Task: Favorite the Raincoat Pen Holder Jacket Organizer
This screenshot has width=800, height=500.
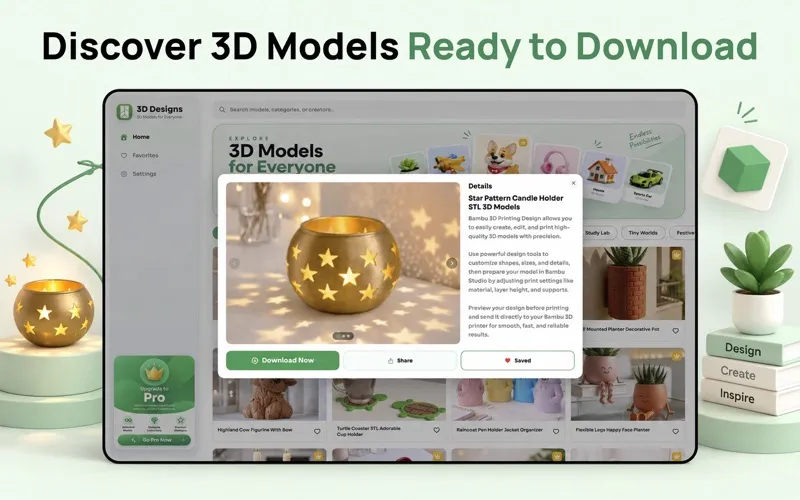Action: [x=556, y=431]
